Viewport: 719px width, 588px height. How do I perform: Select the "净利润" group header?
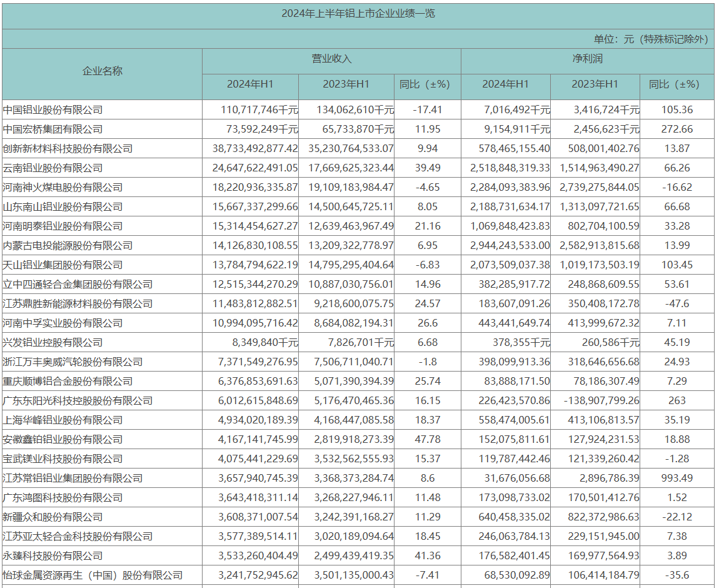(x=588, y=59)
